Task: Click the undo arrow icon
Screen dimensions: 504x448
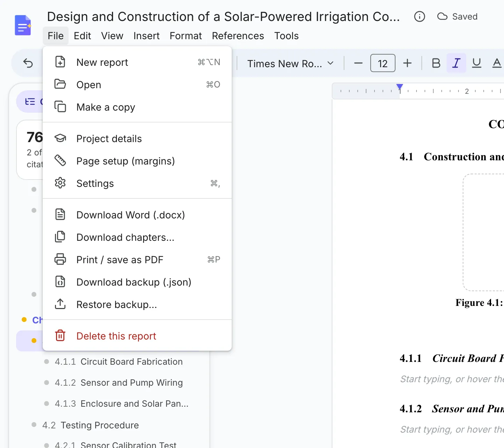Action: 28,63
